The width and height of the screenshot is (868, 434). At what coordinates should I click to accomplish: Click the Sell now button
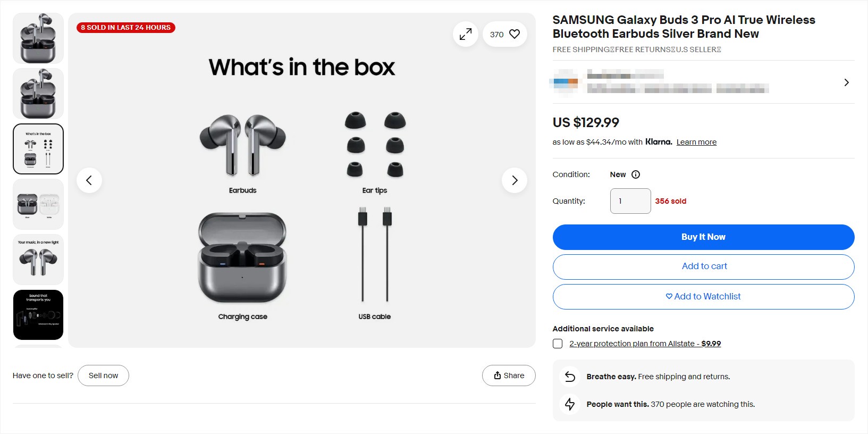pyautogui.click(x=103, y=375)
